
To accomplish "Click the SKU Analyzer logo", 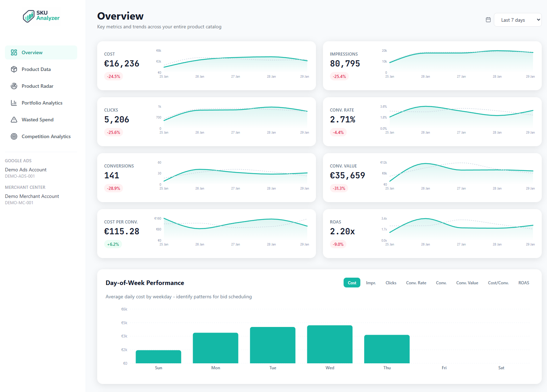I will pyautogui.click(x=41, y=16).
